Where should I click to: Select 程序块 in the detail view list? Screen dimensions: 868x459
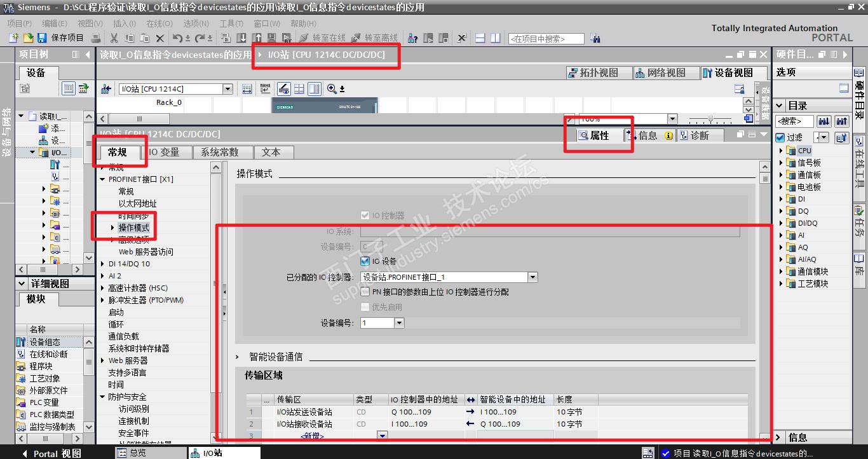41,366
